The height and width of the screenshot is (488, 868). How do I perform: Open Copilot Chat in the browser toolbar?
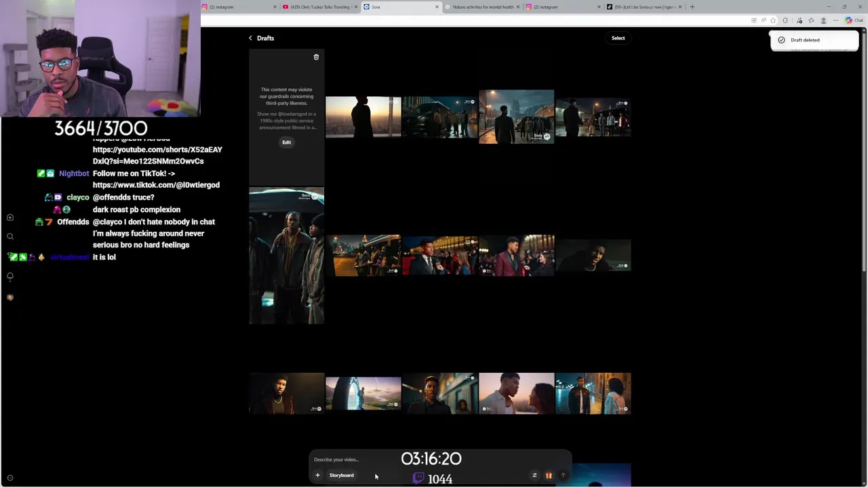pos(854,20)
